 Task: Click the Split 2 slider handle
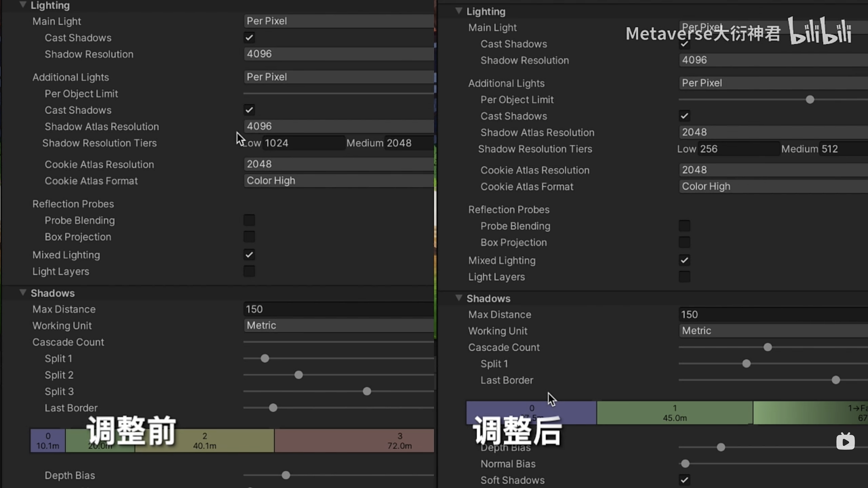pyautogui.click(x=299, y=375)
